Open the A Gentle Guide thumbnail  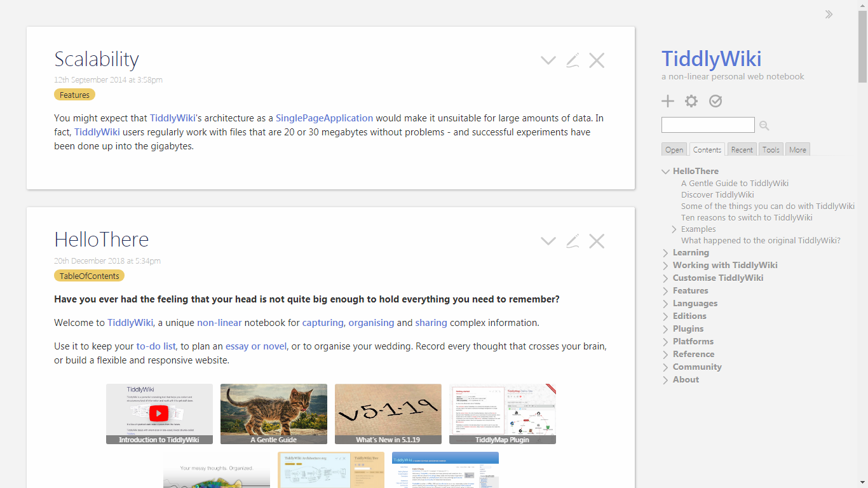coord(273,414)
